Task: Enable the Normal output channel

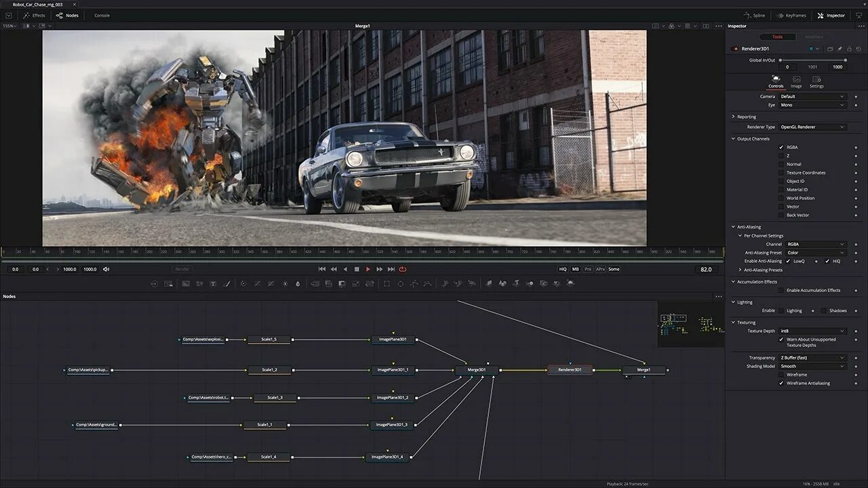Action: click(x=781, y=164)
